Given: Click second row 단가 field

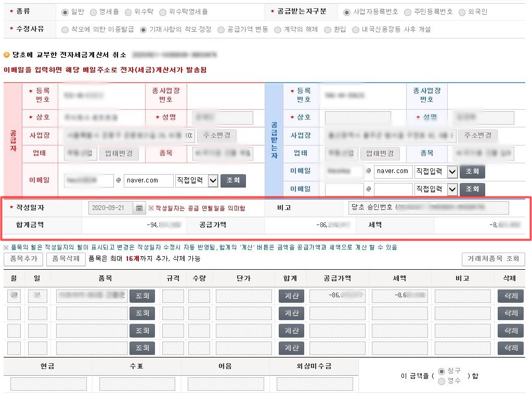Looking at the screenshot, I should click(x=243, y=313).
